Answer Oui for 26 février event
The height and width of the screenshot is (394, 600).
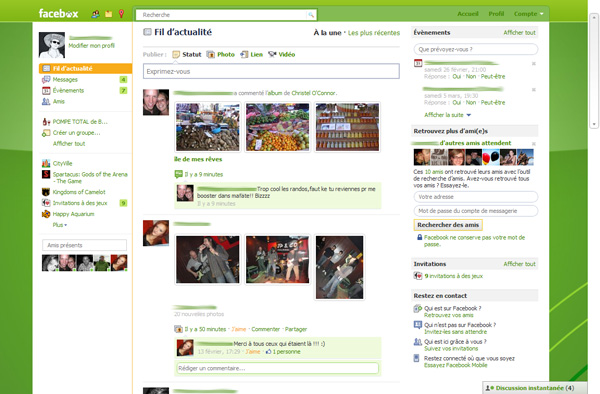[x=457, y=77]
